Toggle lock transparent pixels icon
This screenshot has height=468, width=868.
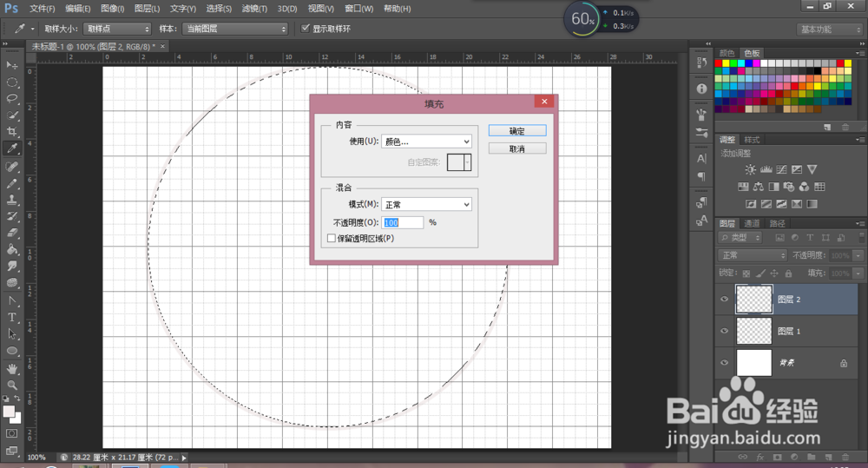(746, 273)
